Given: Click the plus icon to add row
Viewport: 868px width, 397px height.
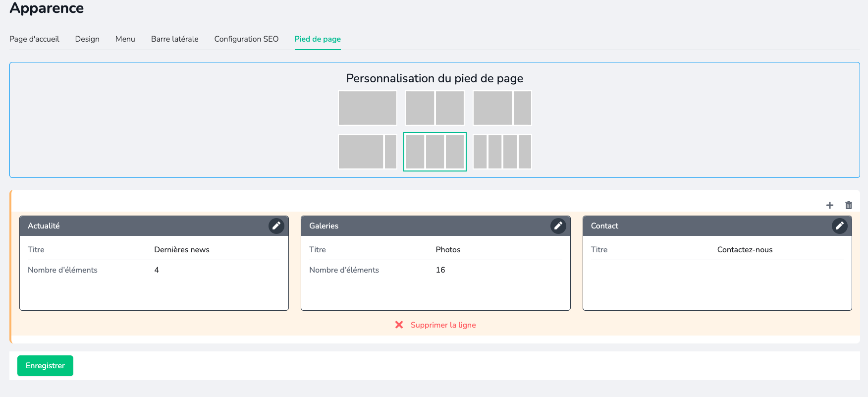Looking at the screenshot, I should [x=830, y=205].
